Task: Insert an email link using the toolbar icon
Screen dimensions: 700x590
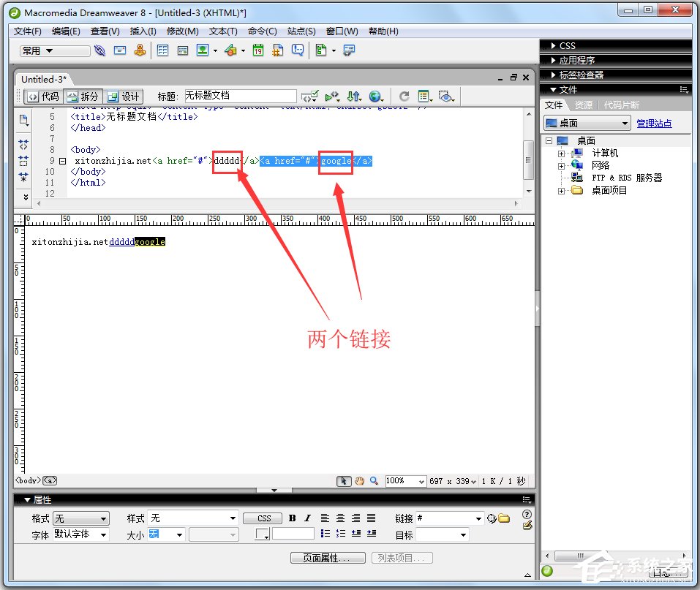Action: pos(120,50)
